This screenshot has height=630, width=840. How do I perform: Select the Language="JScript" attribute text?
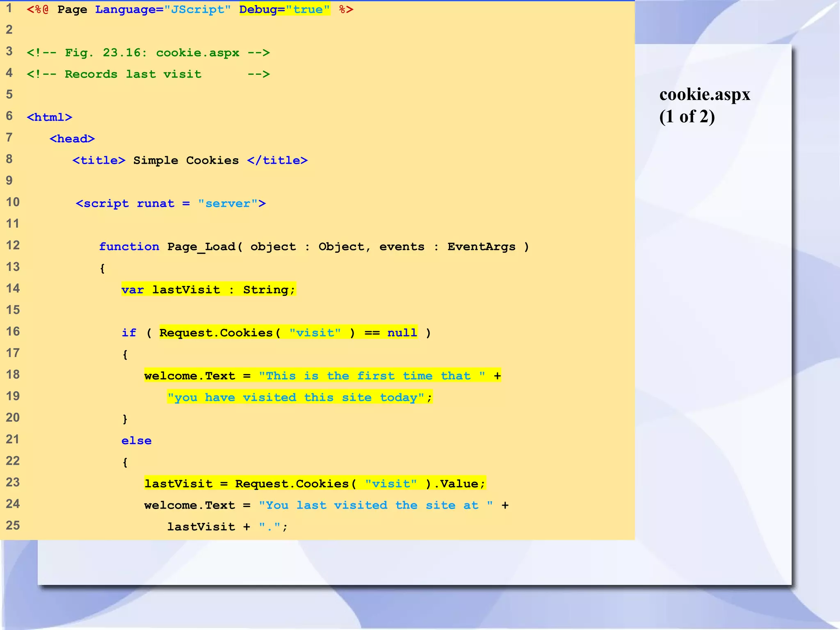pos(163,9)
